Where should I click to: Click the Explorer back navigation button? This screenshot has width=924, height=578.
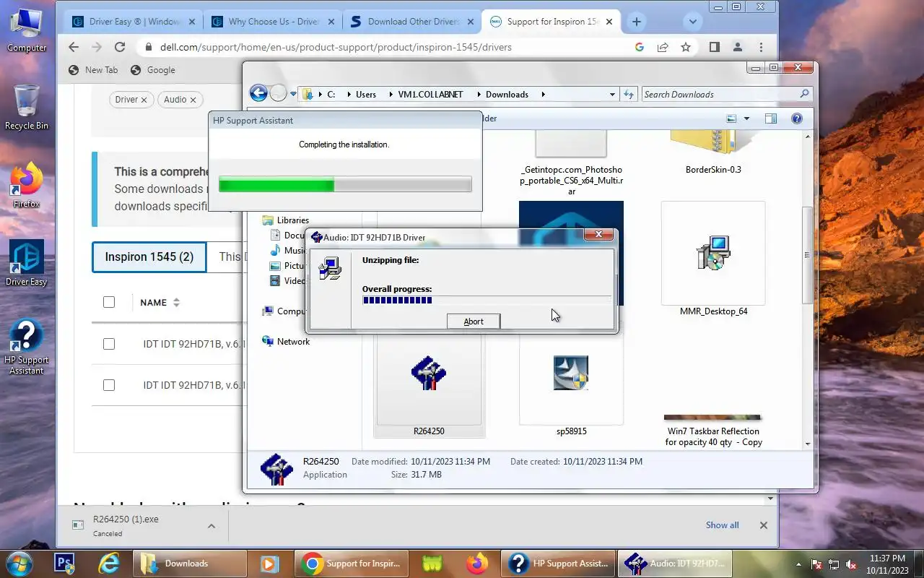258,92
